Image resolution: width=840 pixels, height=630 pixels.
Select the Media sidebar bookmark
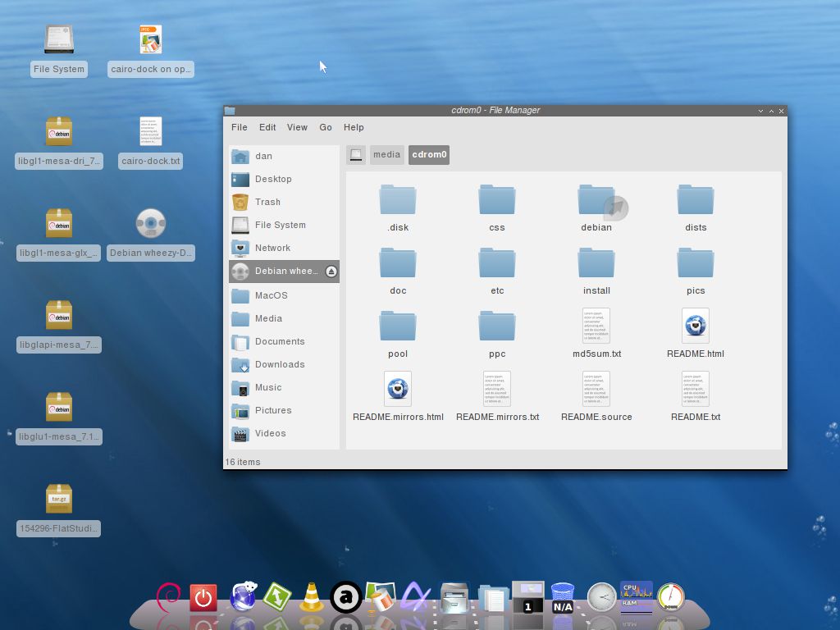tap(284, 318)
